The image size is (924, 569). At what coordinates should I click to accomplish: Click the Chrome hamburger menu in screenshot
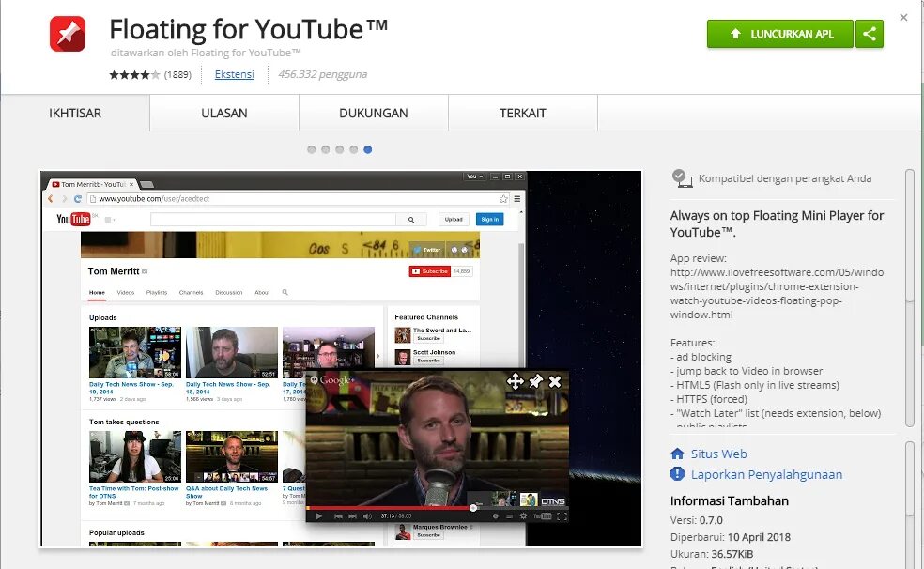pos(517,199)
